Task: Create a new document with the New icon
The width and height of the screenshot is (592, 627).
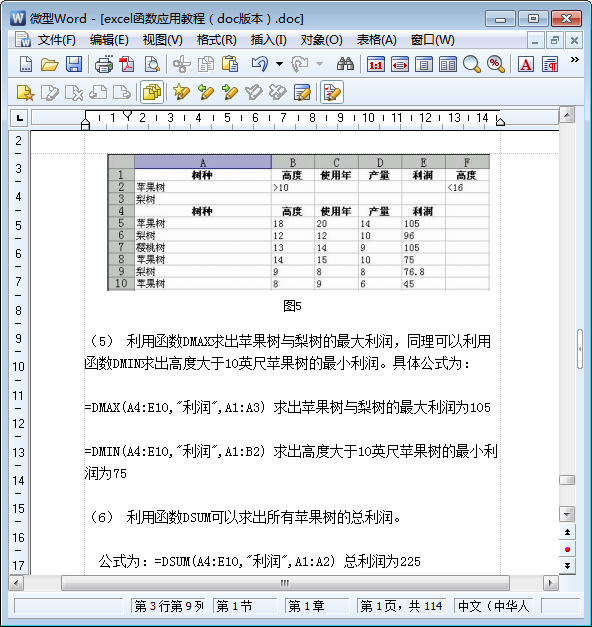Action: pos(26,64)
